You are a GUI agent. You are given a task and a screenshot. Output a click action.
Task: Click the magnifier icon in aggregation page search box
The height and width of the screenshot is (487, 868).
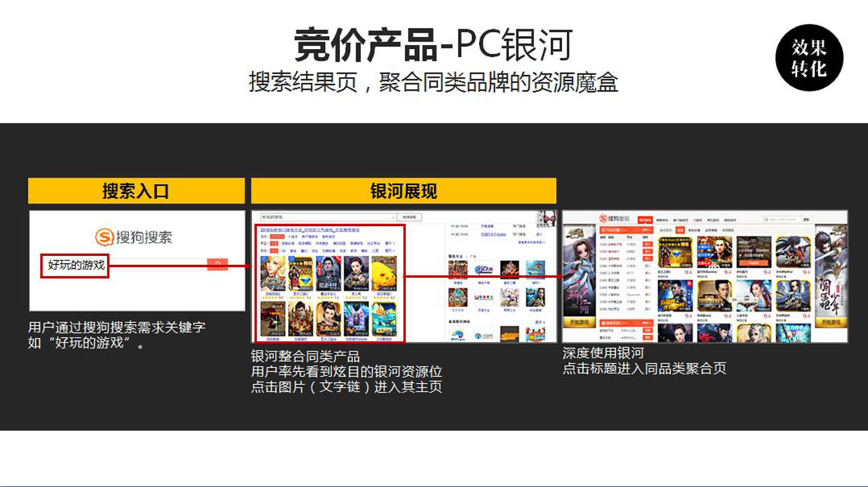pos(767,220)
